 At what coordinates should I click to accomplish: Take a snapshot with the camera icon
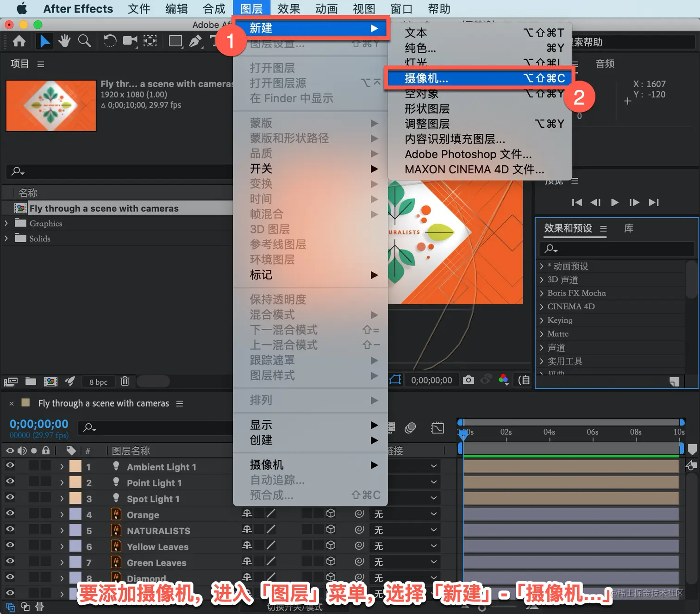pos(469,380)
